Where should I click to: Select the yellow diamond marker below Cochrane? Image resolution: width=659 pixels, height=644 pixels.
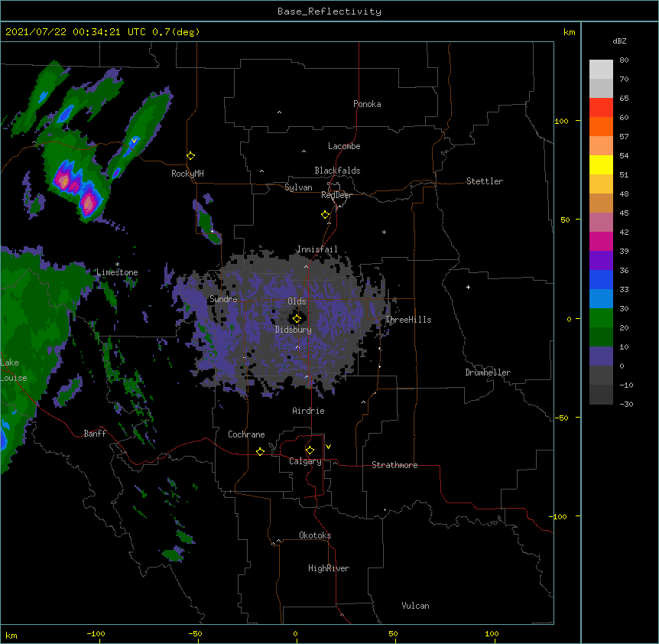[261, 452]
